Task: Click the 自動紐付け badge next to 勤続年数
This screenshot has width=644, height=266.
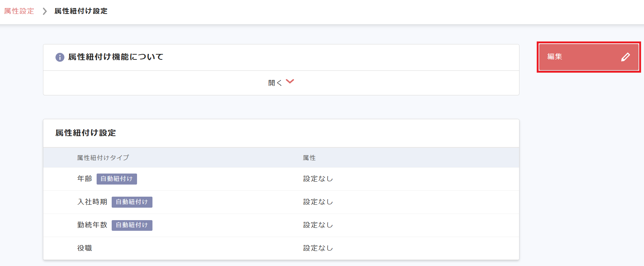Action: click(132, 225)
